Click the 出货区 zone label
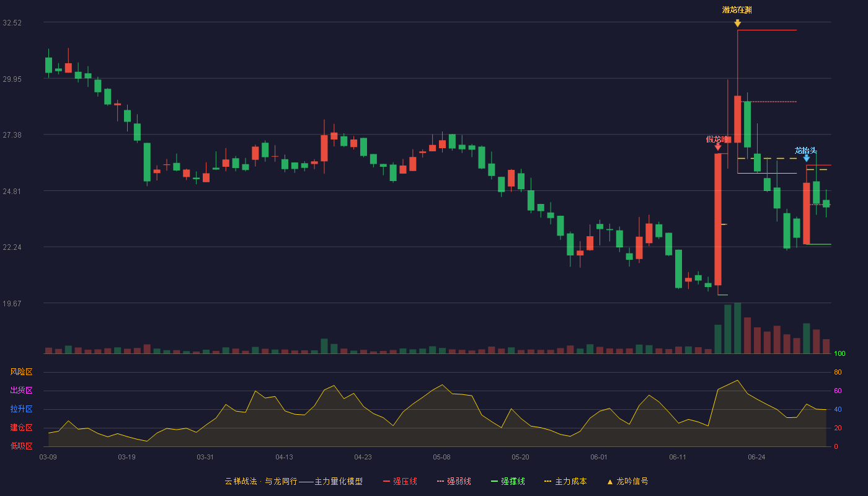 [x=21, y=391]
